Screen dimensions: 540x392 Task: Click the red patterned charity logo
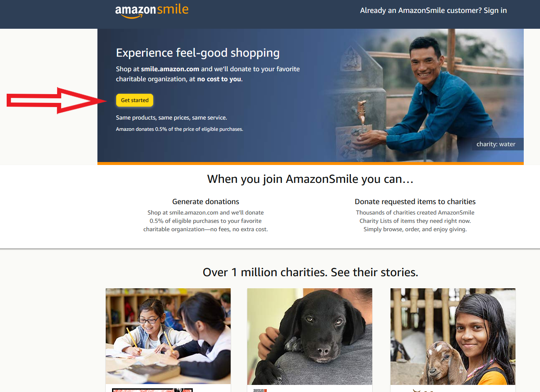152,390
